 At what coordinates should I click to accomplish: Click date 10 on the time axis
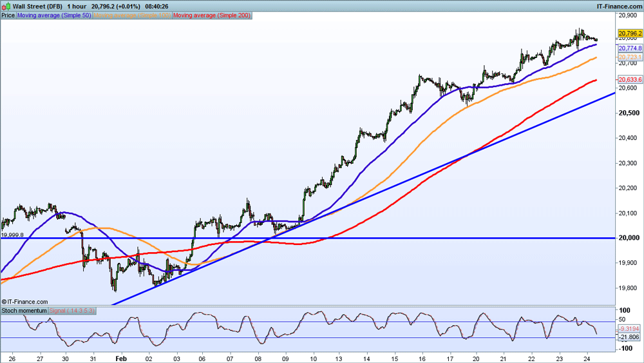point(314,358)
